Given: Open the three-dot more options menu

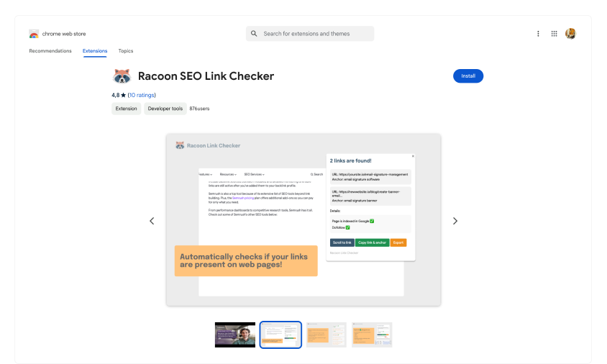Looking at the screenshot, I should (538, 34).
